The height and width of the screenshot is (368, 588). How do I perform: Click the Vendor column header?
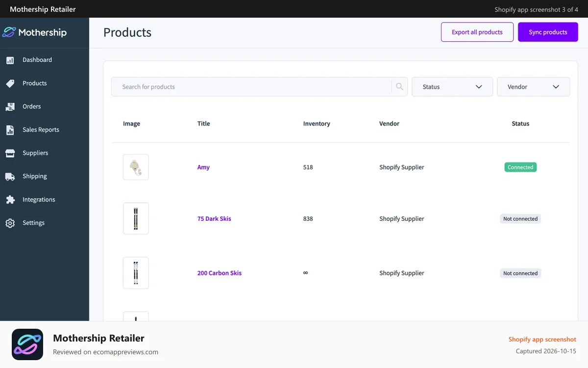click(390, 124)
